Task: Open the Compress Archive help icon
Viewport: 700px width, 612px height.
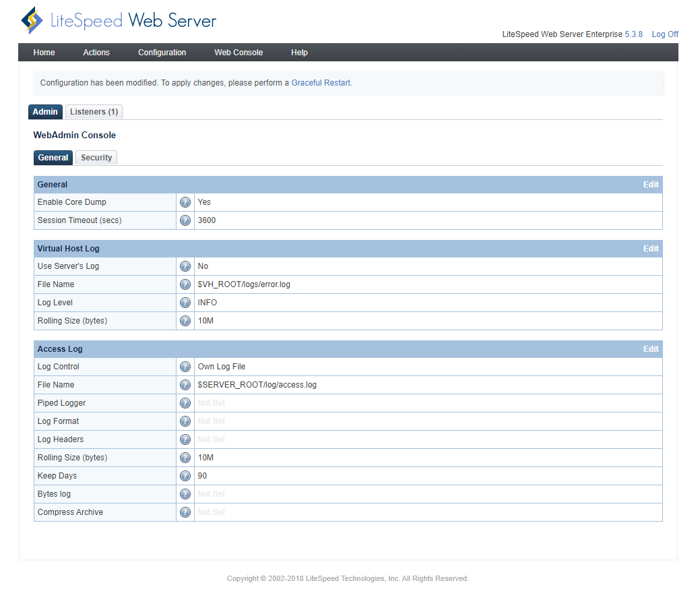Action: click(x=185, y=512)
